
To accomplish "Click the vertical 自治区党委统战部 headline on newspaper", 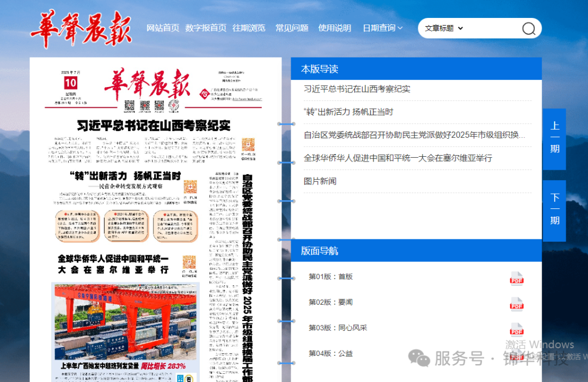I will (x=247, y=278).
